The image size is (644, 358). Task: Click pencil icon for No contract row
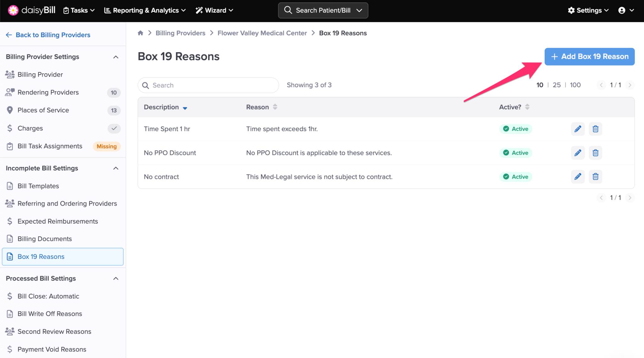[x=578, y=177]
